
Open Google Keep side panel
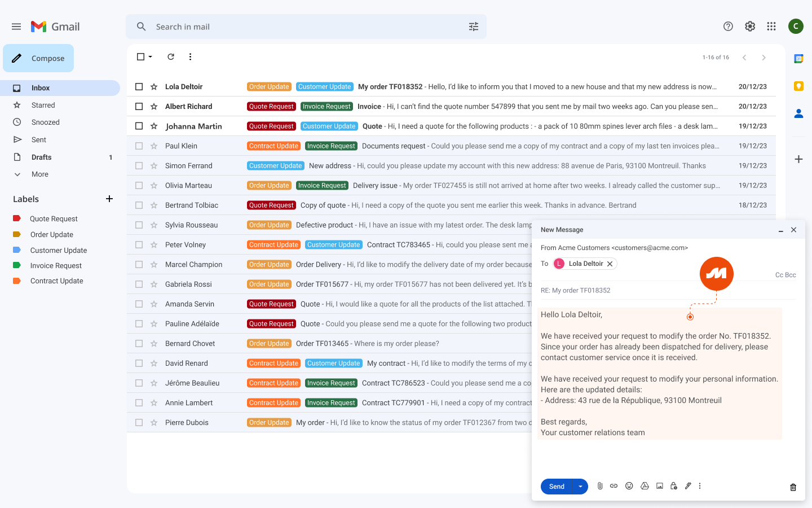(x=798, y=86)
